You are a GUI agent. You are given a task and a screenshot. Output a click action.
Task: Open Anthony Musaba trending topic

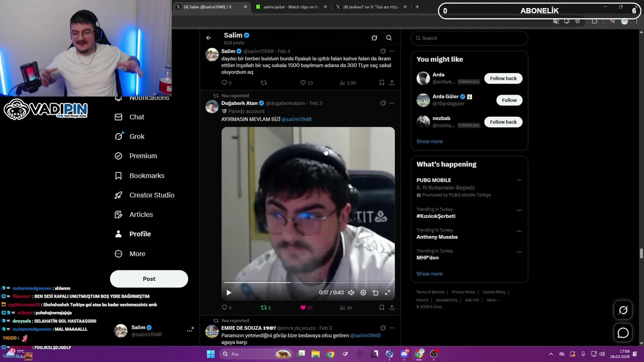coord(437,237)
